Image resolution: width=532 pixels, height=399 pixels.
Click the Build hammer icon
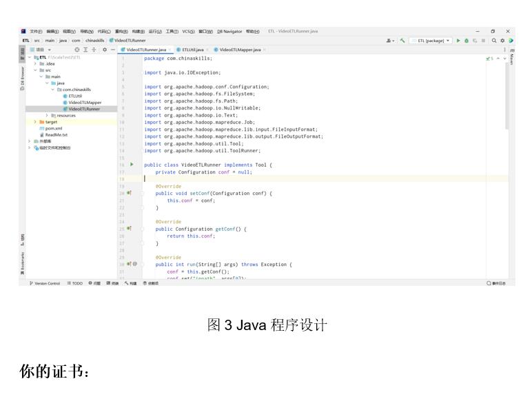pyautogui.click(x=402, y=41)
